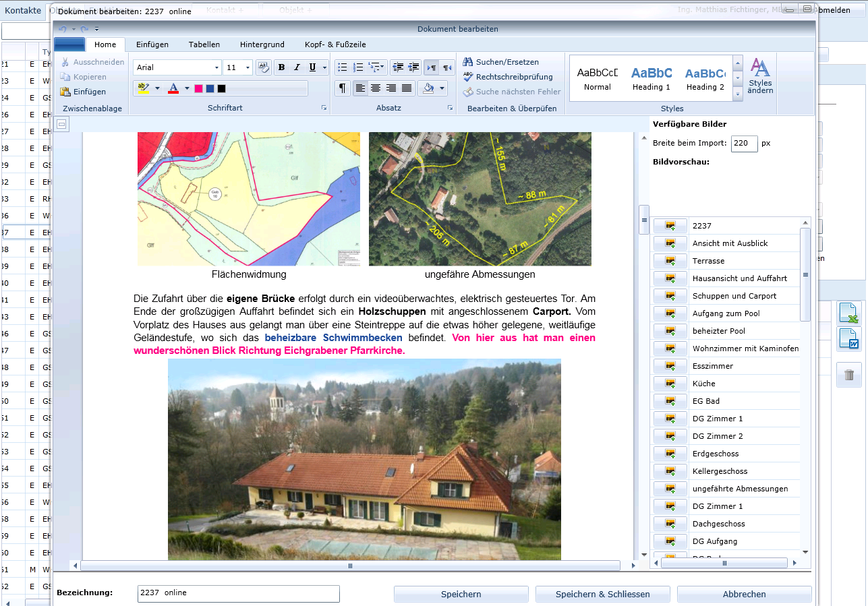Open font color dropdown arrow
The height and width of the screenshot is (606, 868).
[187, 88]
